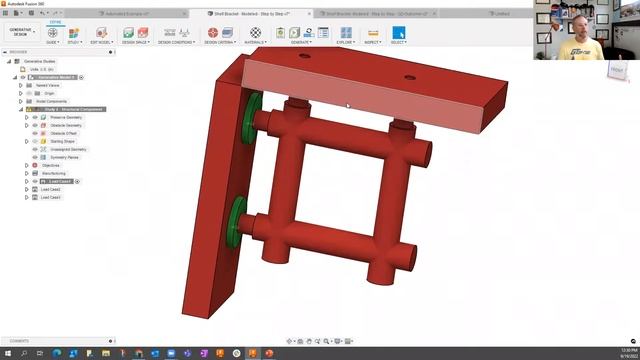Click the Inspect measure icon
Viewport: 640px width, 360px height.
point(373,33)
